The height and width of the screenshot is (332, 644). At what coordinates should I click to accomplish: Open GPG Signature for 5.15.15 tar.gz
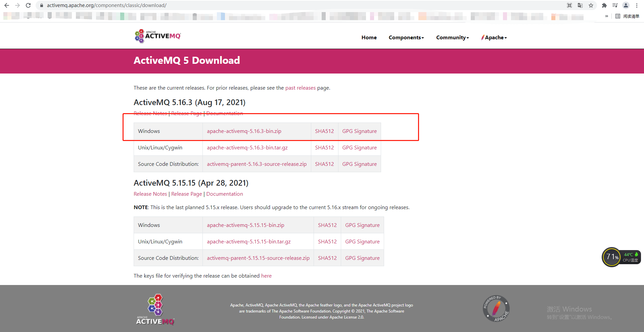point(363,242)
